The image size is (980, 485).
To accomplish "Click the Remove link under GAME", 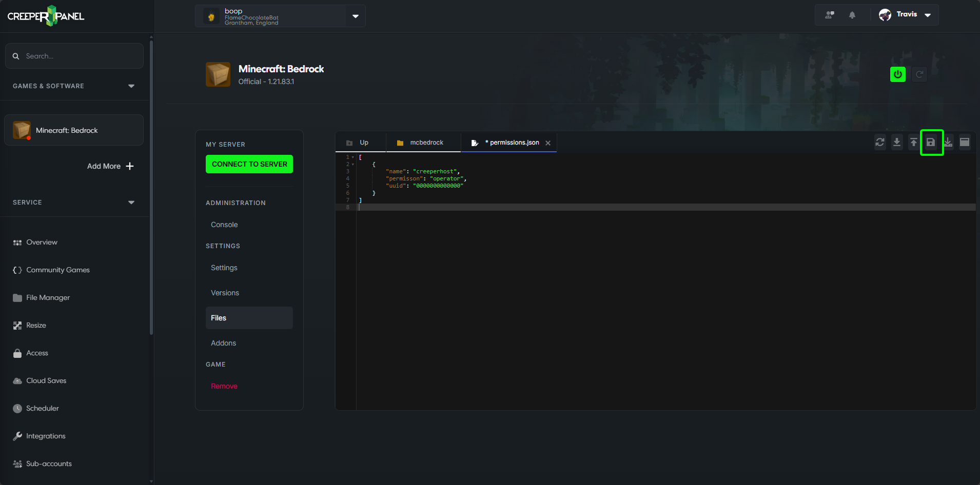I will point(224,386).
